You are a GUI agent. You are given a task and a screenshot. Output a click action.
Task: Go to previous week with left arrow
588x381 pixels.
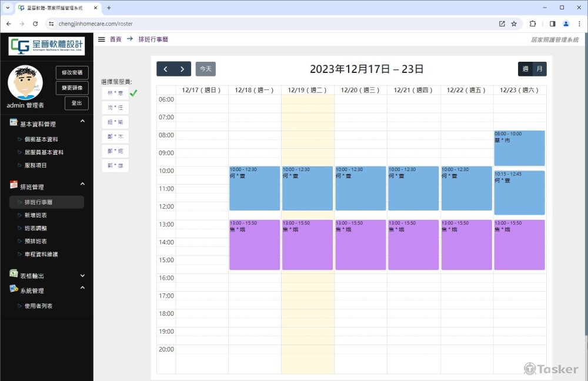pos(165,69)
